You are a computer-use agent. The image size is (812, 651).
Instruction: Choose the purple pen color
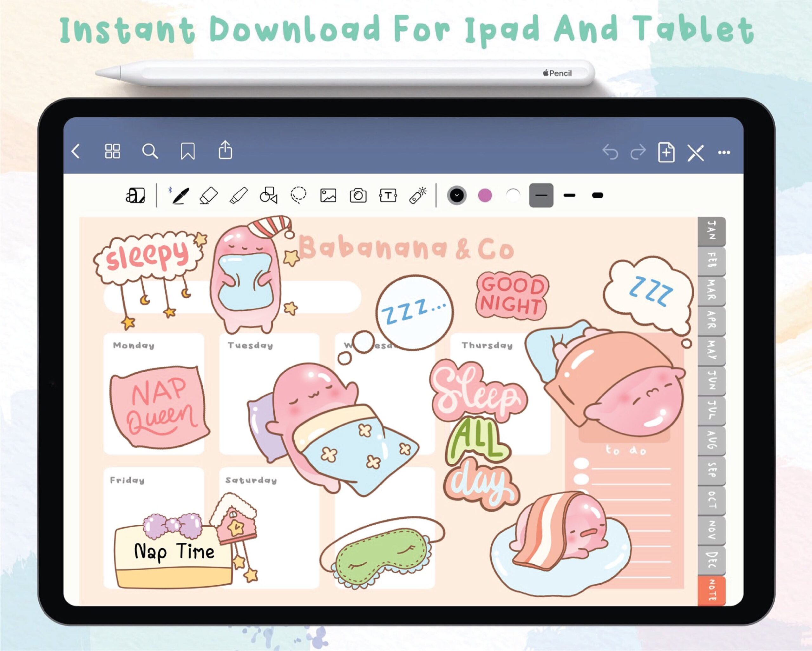click(x=485, y=195)
